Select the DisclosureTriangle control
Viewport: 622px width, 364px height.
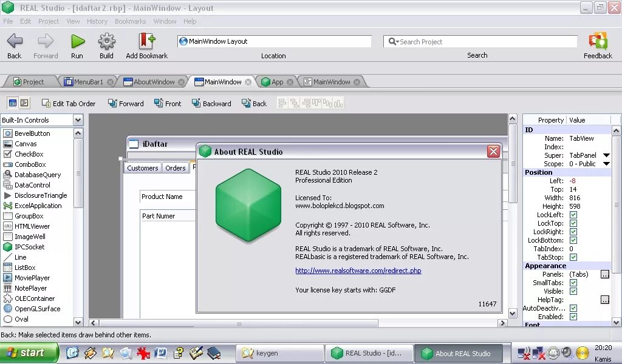[x=41, y=195]
